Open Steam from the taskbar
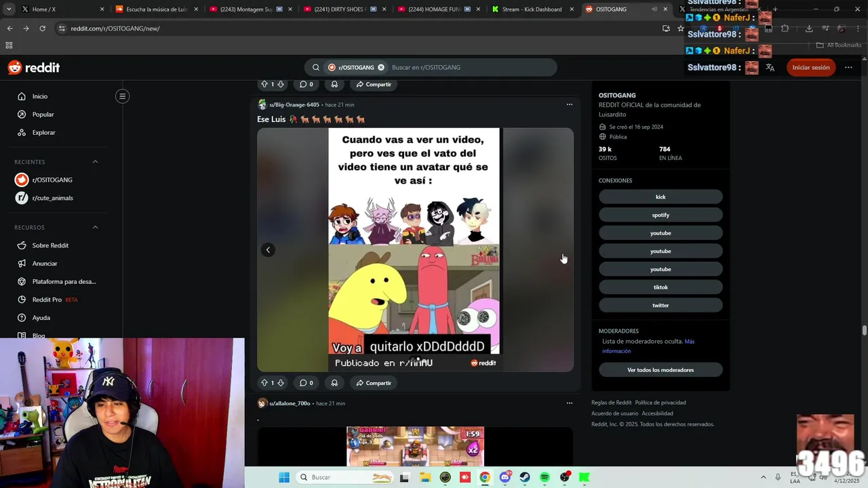The height and width of the screenshot is (488, 868). pos(525,477)
